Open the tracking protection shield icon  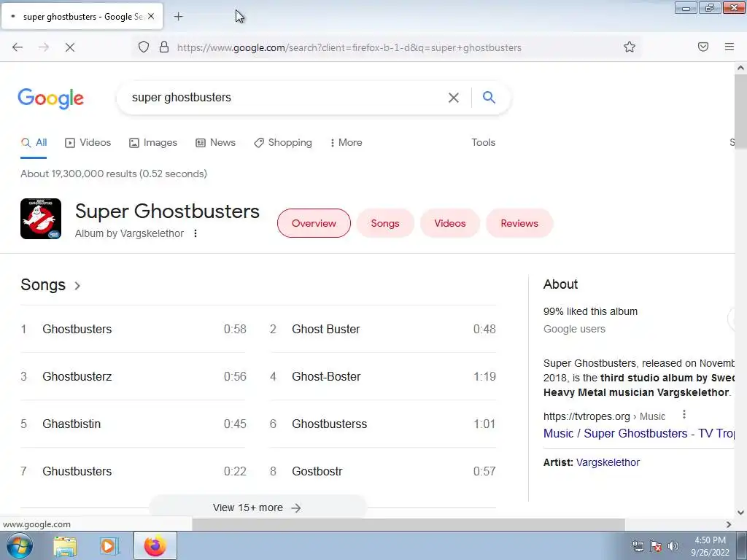click(144, 47)
